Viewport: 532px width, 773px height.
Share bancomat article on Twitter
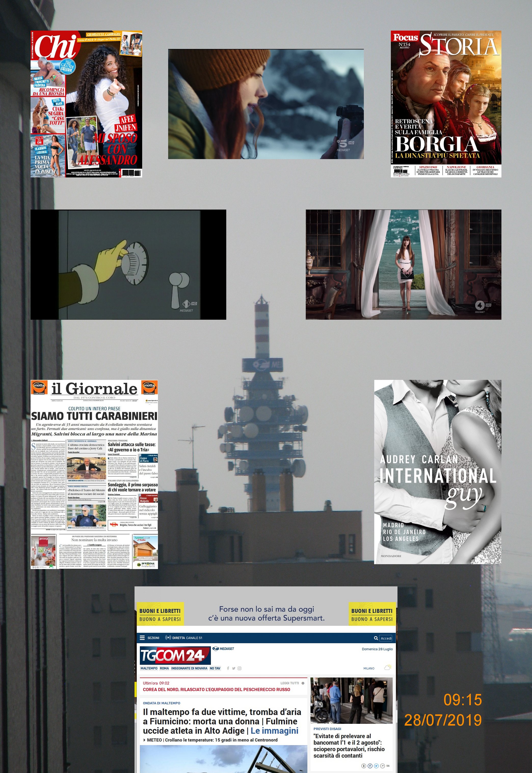coord(376,766)
